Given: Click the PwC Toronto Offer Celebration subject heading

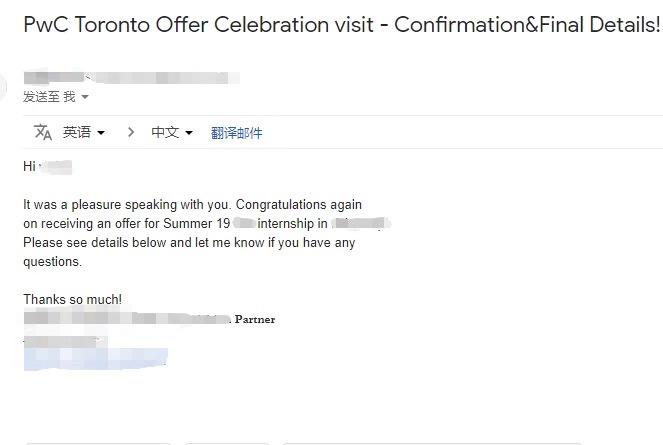Looking at the screenshot, I should (341, 25).
